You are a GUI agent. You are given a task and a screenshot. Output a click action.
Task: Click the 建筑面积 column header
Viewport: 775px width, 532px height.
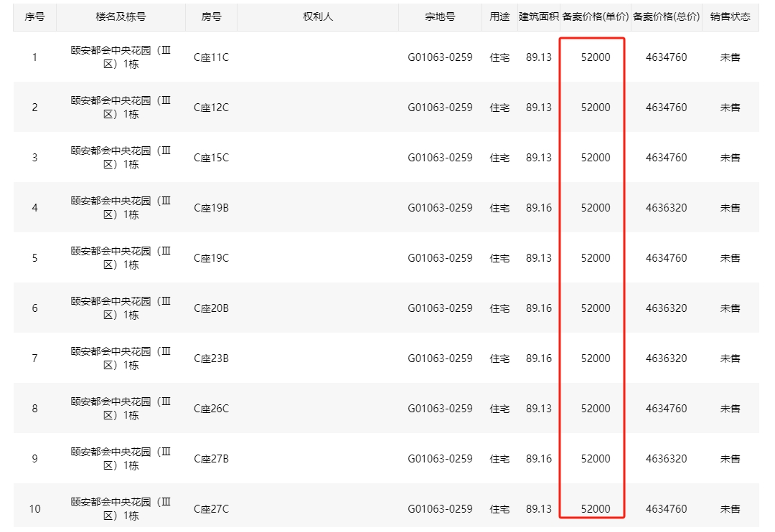point(538,16)
